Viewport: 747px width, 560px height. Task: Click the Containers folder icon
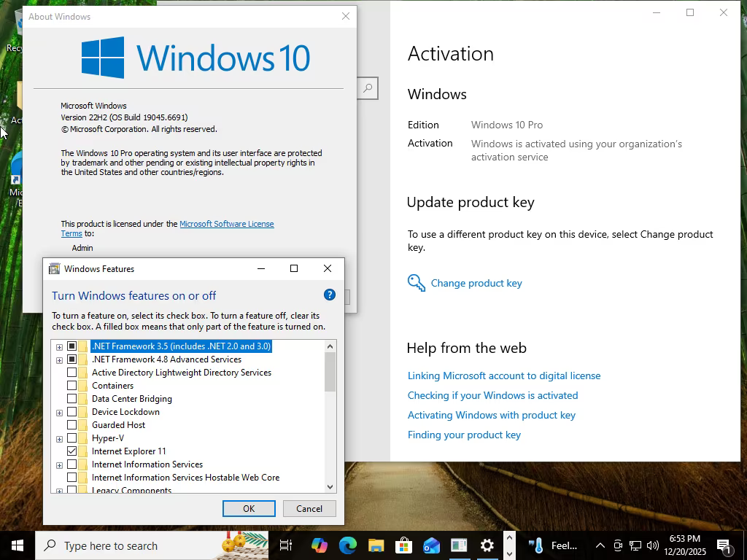coord(83,386)
